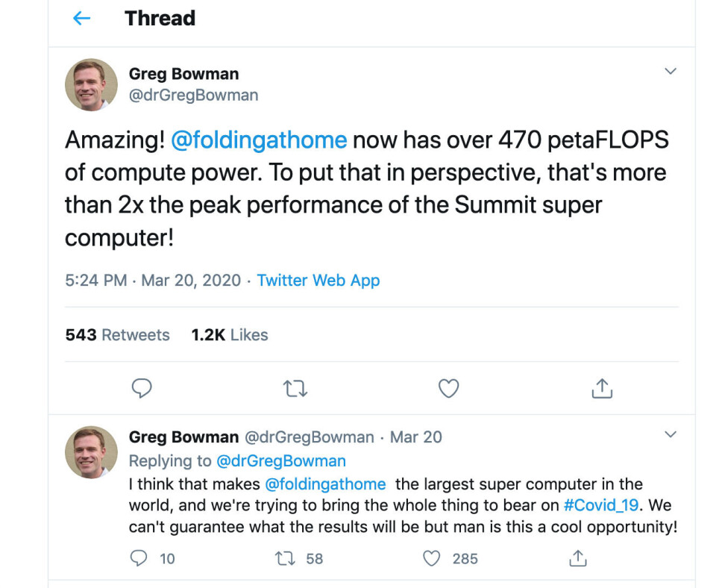
Task: Reply to the main 470 petaFLOPS tweet
Action: (142, 388)
